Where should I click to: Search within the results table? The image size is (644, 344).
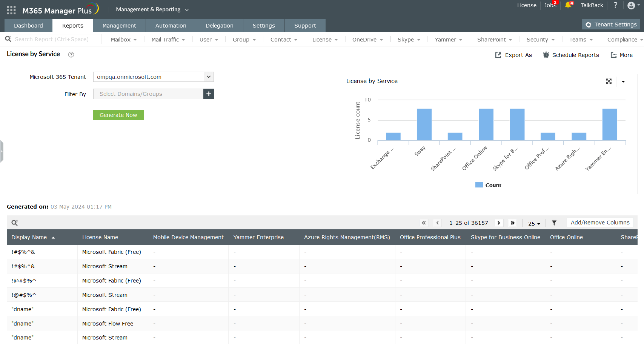(x=15, y=223)
